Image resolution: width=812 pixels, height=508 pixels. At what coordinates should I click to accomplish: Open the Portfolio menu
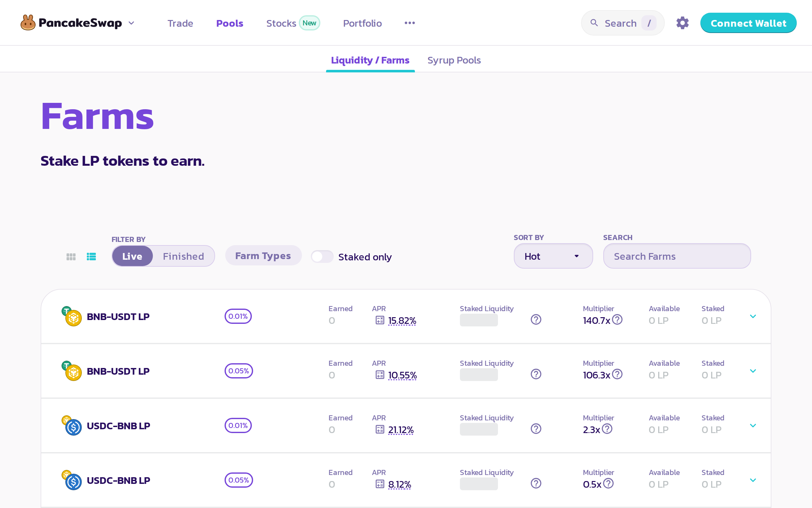tap(362, 23)
